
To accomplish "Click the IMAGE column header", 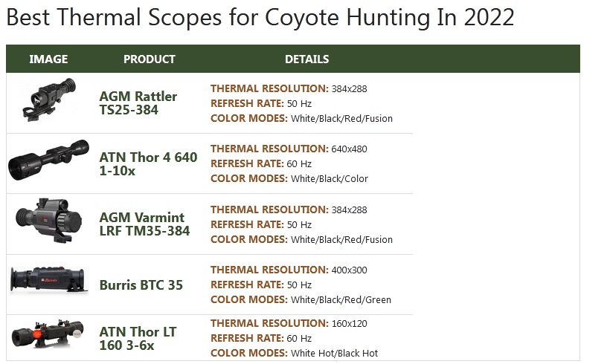I will point(48,59).
